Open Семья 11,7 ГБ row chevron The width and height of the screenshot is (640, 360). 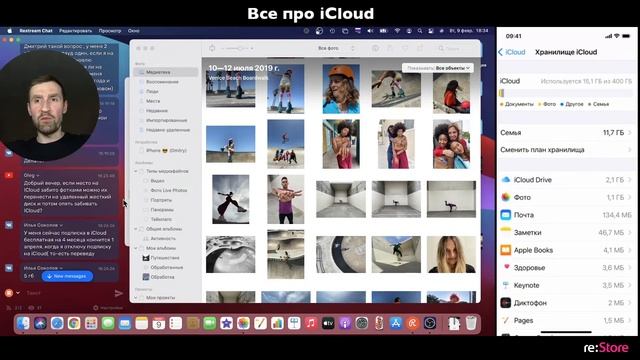[630, 132]
